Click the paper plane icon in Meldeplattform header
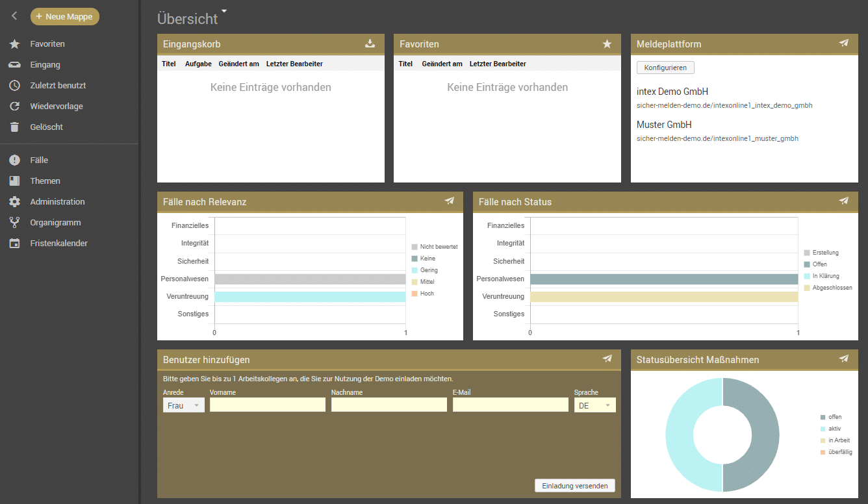Image resolution: width=868 pixels, height=504 pixels. (x=843, y=44)
